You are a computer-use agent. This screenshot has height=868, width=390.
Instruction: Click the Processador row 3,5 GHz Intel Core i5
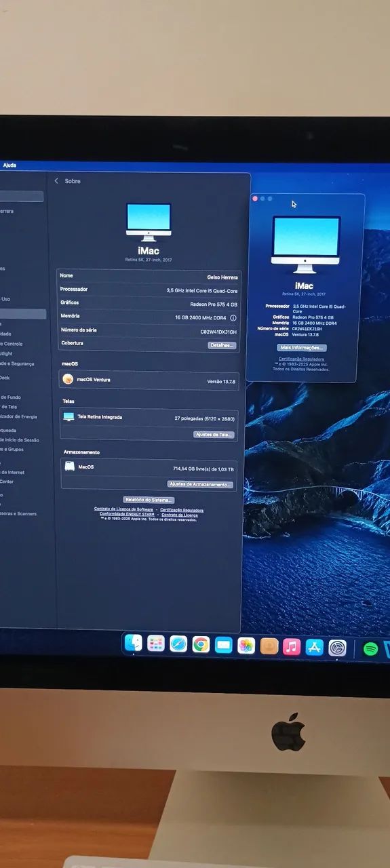148,290
